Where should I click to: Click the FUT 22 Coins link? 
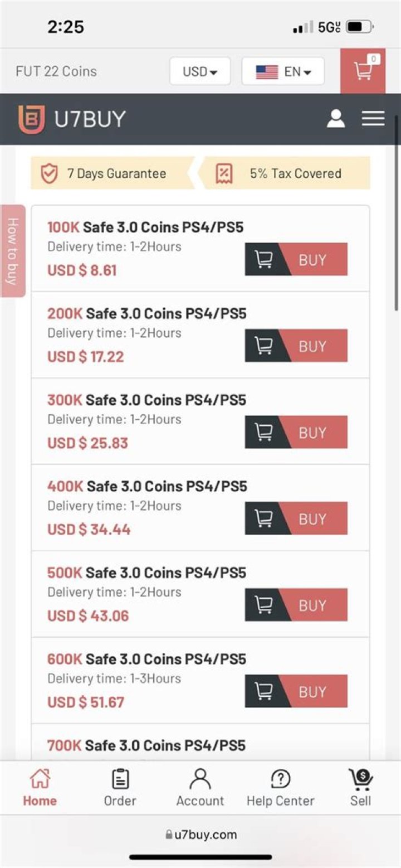tap(56, 71)
